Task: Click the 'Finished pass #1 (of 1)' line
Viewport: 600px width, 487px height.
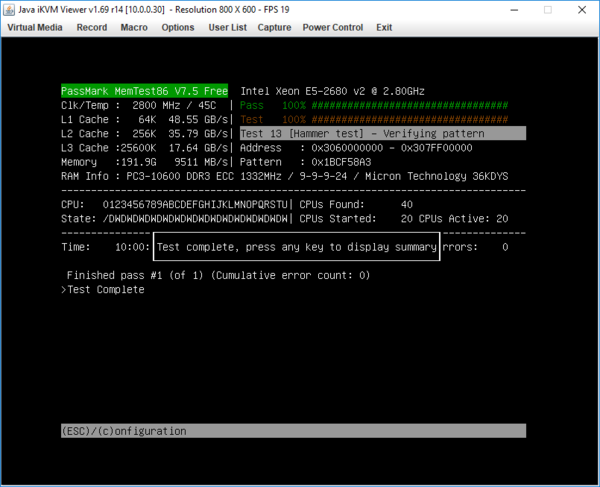Action: pyautogui.click(x=218, y=275)
